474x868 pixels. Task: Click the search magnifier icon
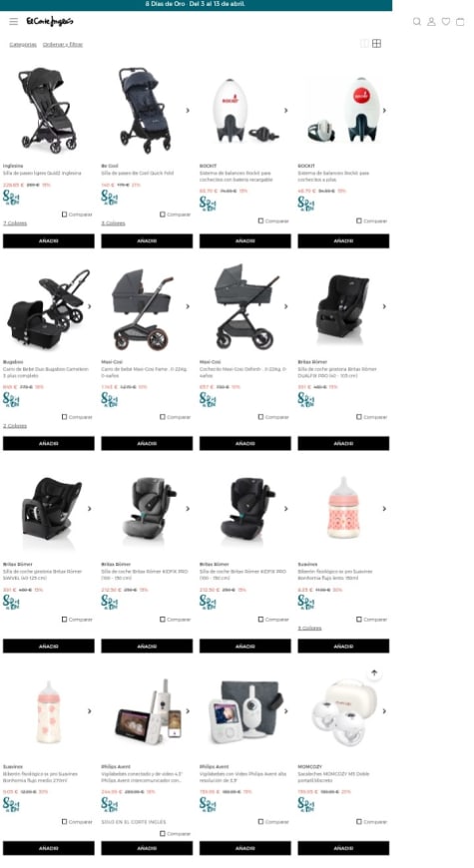(417, 22)
